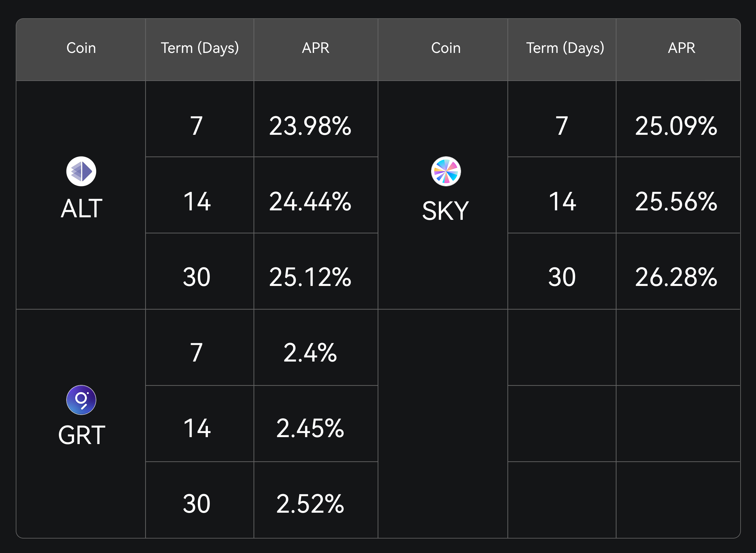Click the 2.4% APR cell
The image size is (756, 553).
(310, 352)
